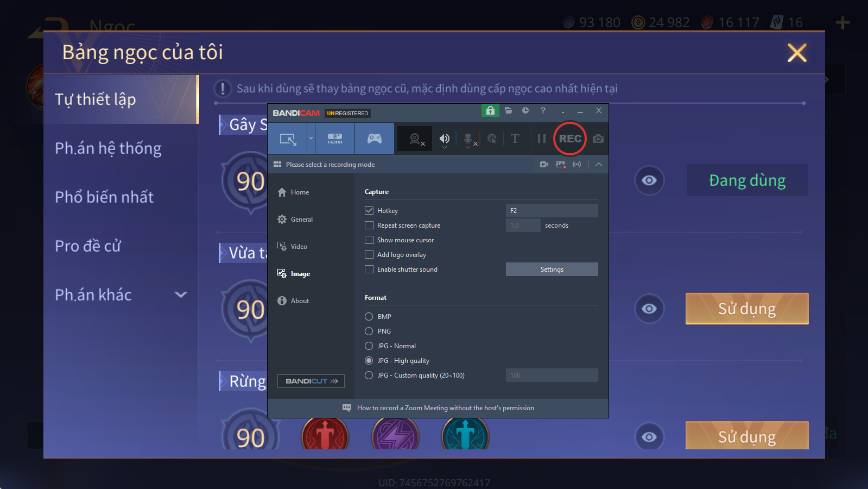The width and height of the screenshot is (868, 489).
Task: Select the PNG format radio button
Action: point(369,331)
